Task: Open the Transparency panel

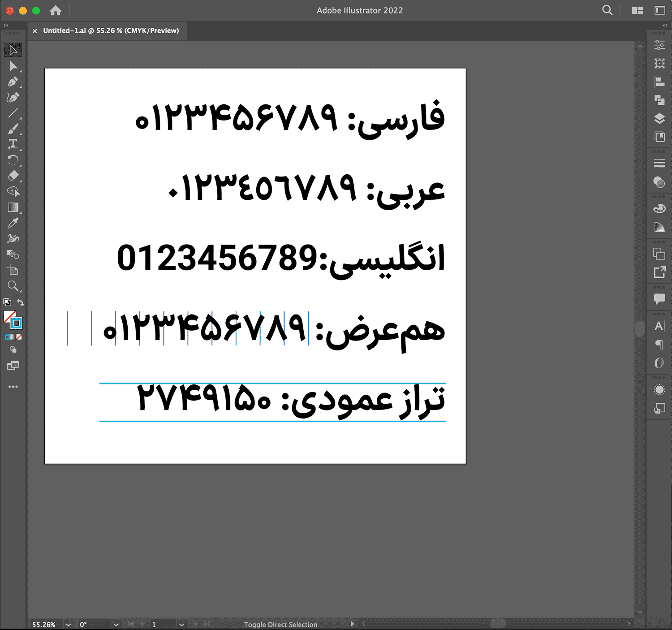Action: 659,182
